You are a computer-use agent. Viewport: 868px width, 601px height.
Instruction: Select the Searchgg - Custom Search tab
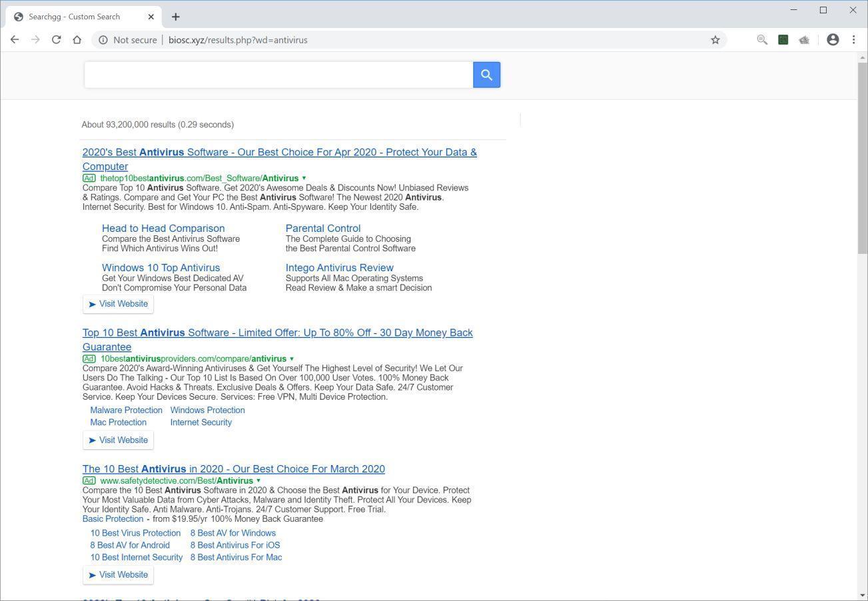83,17
